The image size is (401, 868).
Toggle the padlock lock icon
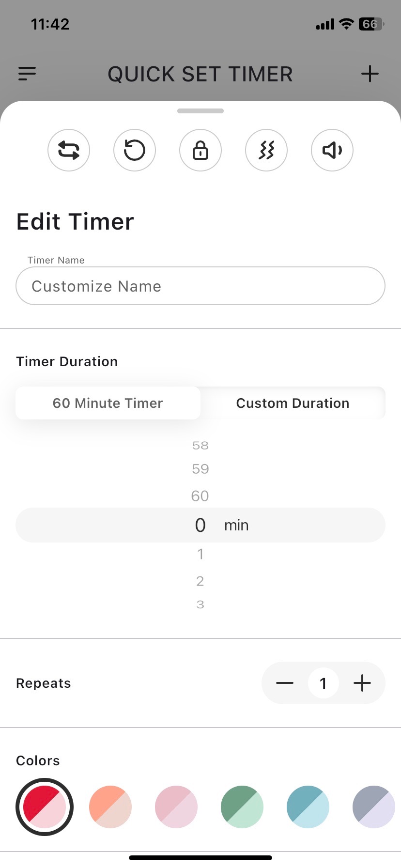pyautogui.click(x=200, y=150)
